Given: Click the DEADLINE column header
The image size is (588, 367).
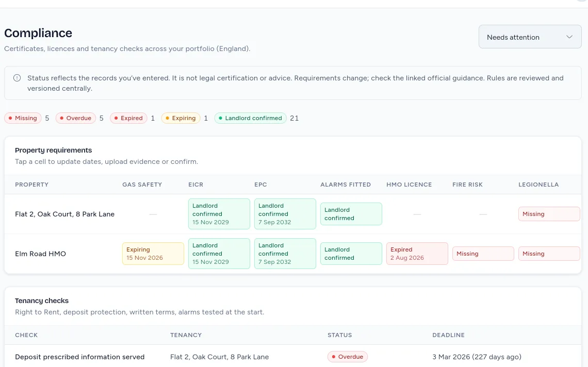Looking at the screenshot, I should tap(449, 335).
